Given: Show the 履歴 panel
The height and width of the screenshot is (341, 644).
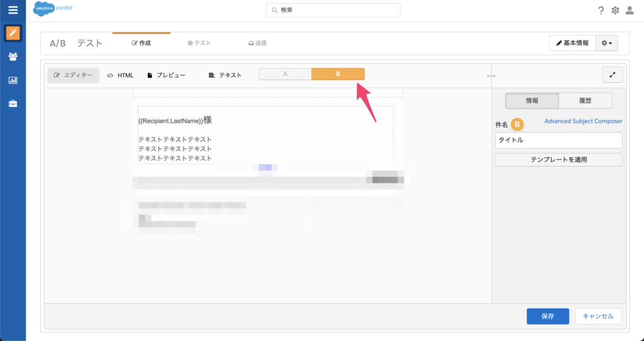Looking at the screenshot, I should [x=585, y=101].
